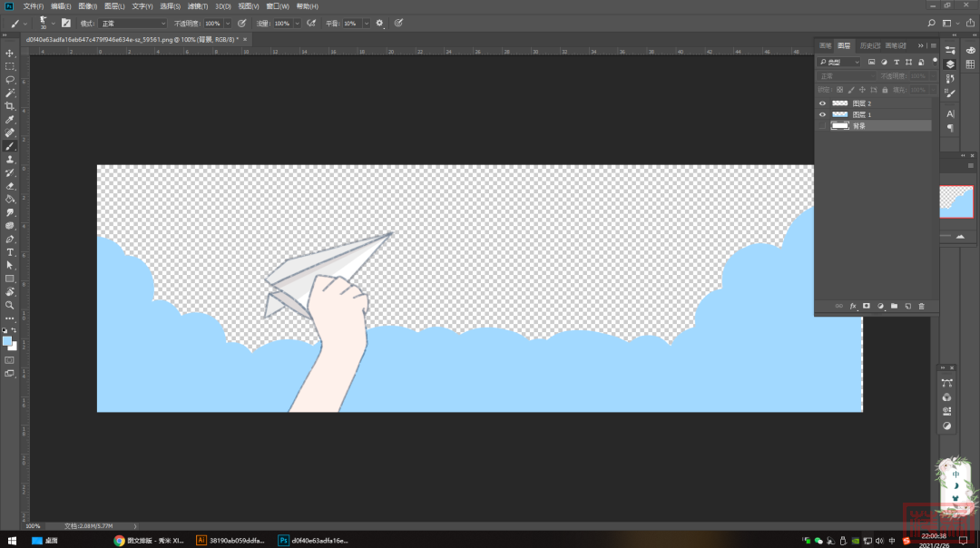Click the foreground color swatch
Image resolution: width=980 pixels, height=548 pixels.
pos(7,341)
